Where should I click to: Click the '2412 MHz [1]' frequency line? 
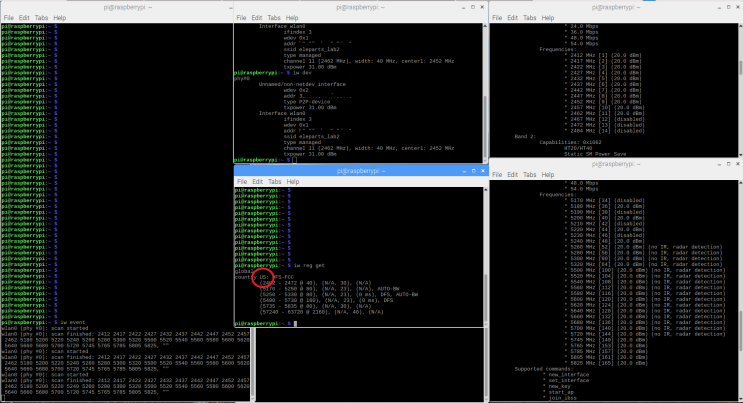[603, 55]
